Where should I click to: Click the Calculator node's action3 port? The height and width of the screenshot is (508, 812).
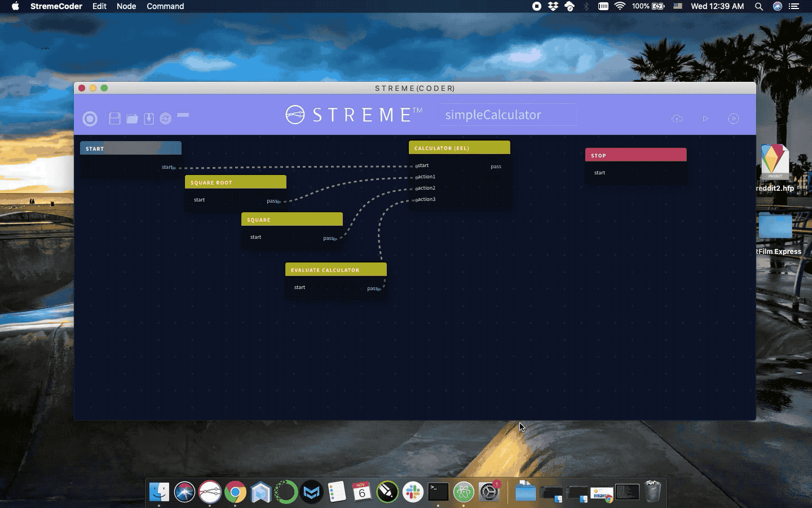click(x=417, y=200)
